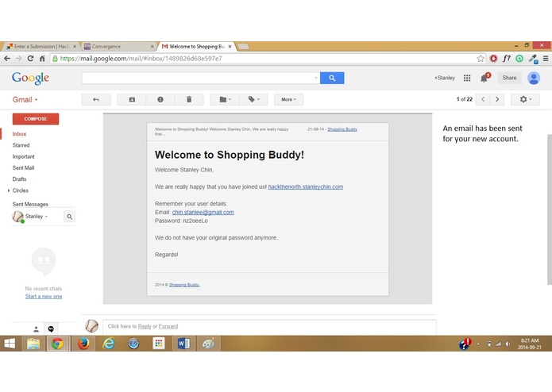Click the browser forward arrow
The image size is (552, 392).
18,59
